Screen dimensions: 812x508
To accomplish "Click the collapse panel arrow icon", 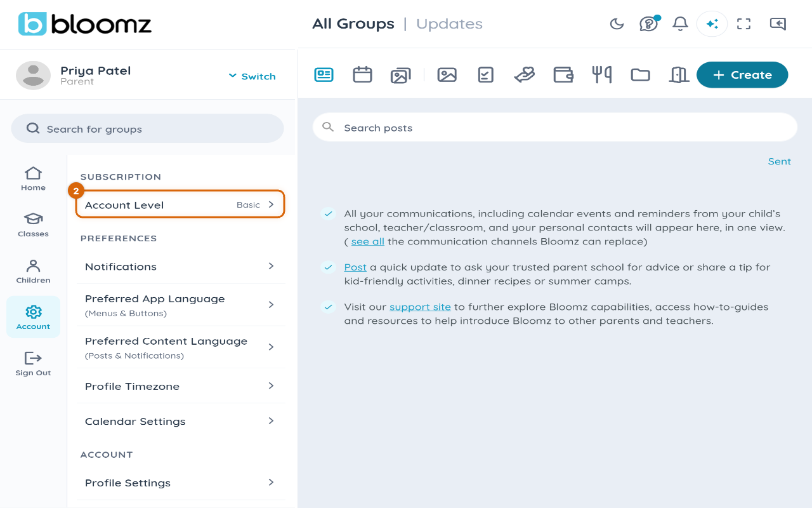I will click(778, 24).
